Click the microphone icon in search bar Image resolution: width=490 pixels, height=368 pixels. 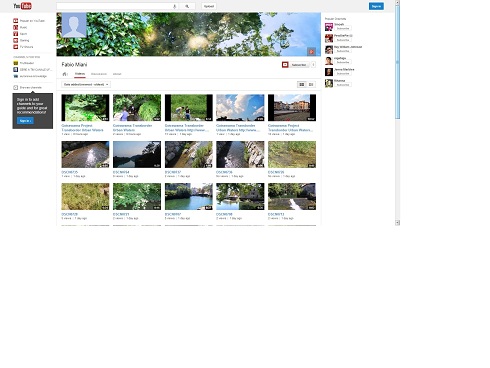pos(174,6)
